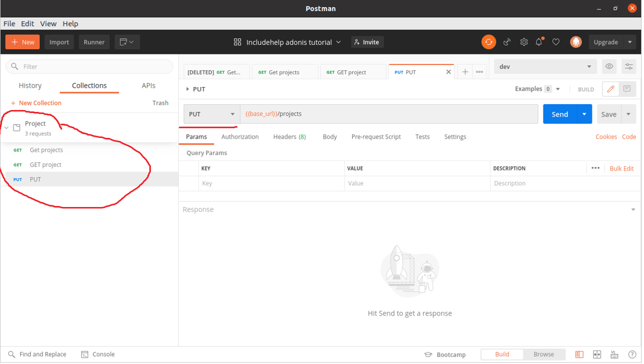The image size is (644, 364).
Task: Open the notifications bell
Action: (x=539, y=42)
